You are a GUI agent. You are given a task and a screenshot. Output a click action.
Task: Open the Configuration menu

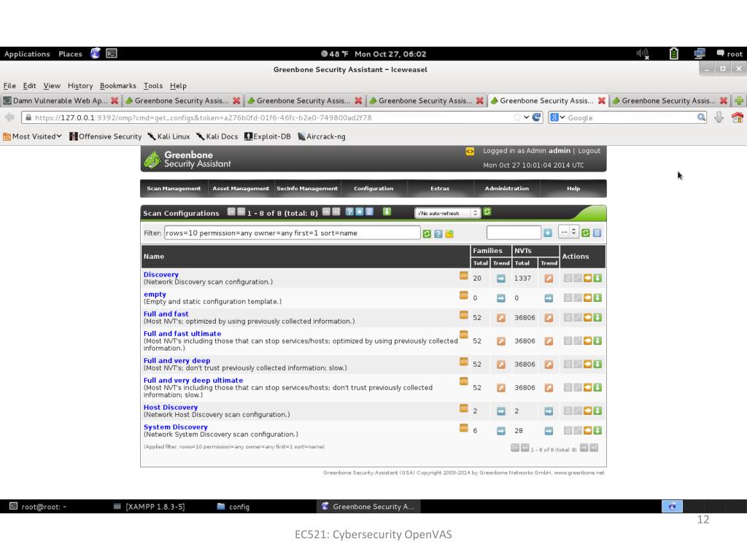373,189
